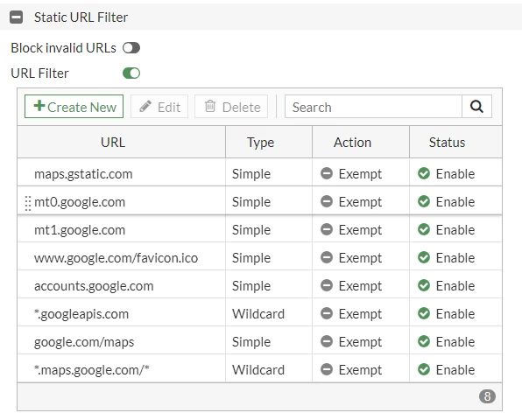522x420 pixels.
Task: Click Exempt icon in maps.gstatic.com row
Action: (327, 173)
